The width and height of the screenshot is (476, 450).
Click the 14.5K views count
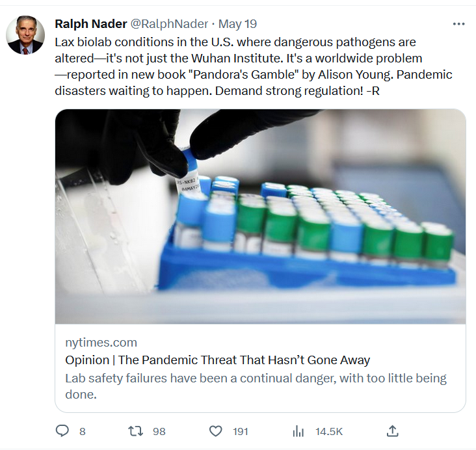[329, 432]
